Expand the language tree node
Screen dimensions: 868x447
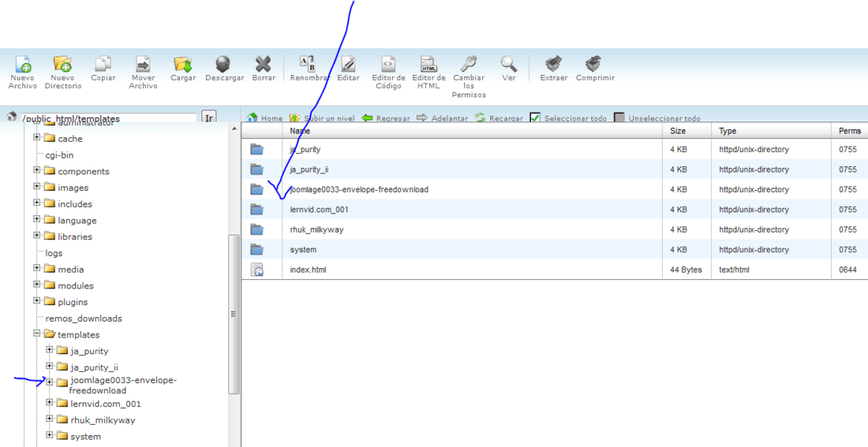(36, 219)
